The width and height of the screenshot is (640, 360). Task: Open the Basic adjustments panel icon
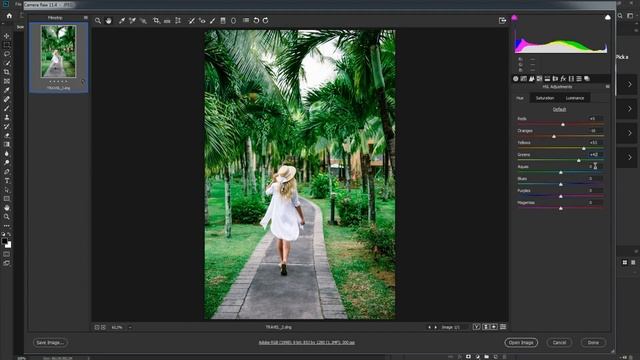[516, 79]
